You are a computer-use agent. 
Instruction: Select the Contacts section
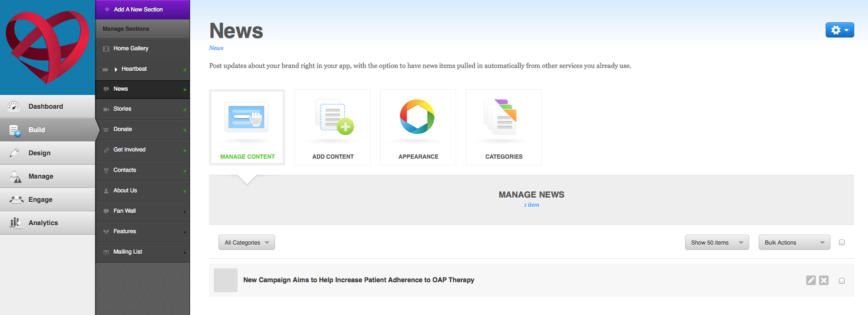click(x=143, y=171)
